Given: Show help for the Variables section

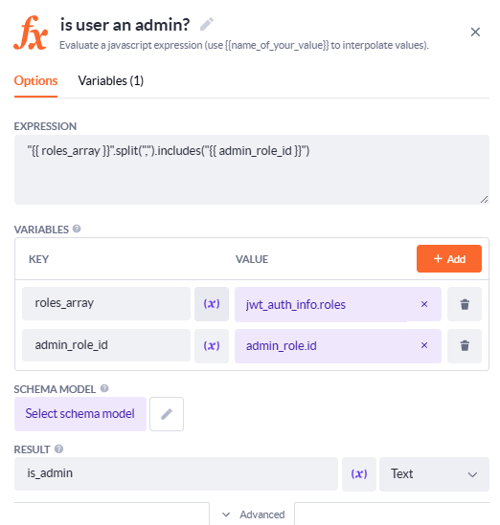Looking at the screenshot, I should coord(77,229).
